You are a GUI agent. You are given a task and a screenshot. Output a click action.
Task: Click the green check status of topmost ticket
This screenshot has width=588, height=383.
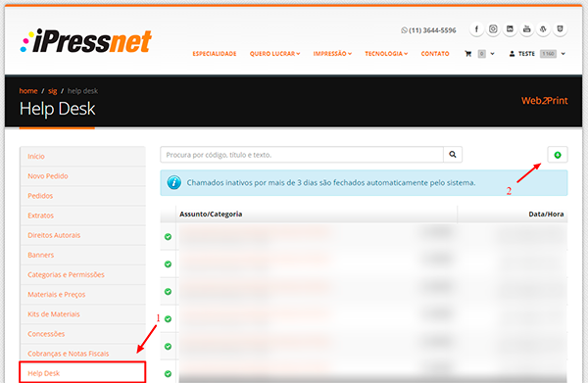168,236
